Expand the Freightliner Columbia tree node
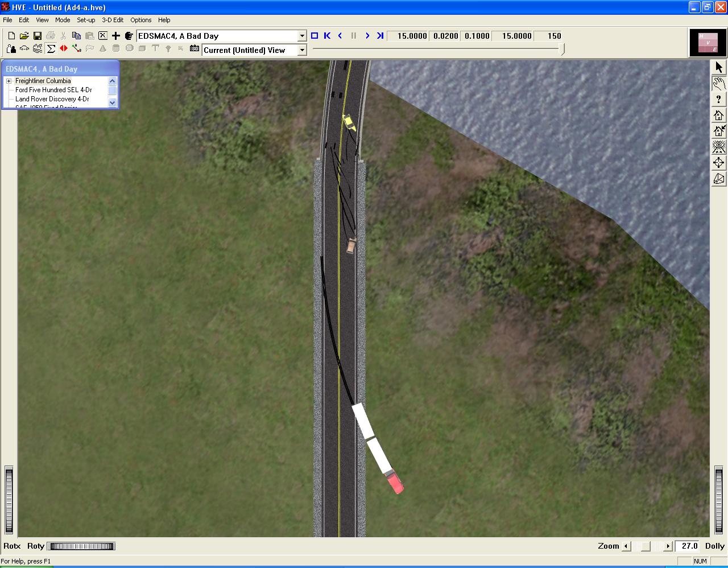 tap(9, 81)
